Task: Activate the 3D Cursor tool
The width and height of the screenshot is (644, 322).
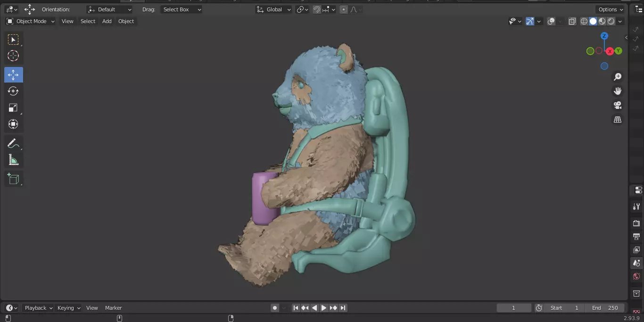Action: [x=13, y=56]
